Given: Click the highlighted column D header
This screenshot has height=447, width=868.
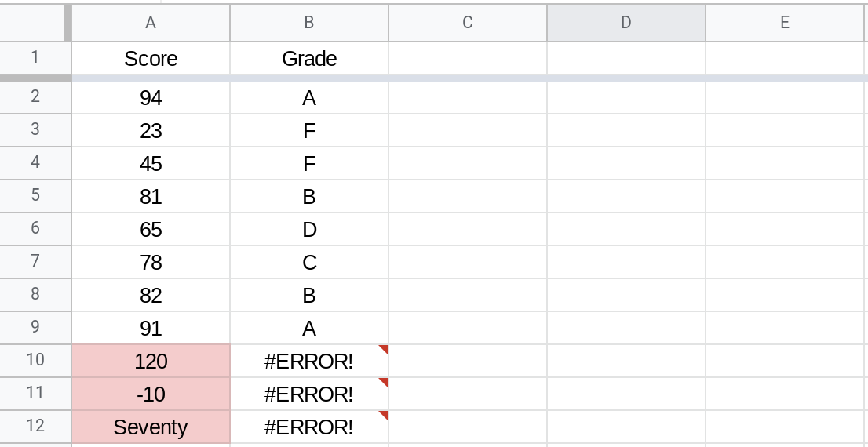Looking at the screenshot, I should (x=625, y=23).
